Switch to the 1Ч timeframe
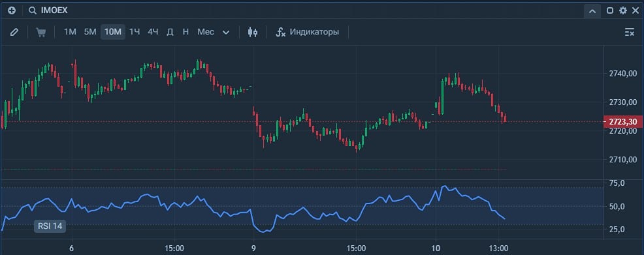The width and height of the screenshot is (644, 255). (x=135, y=32)
